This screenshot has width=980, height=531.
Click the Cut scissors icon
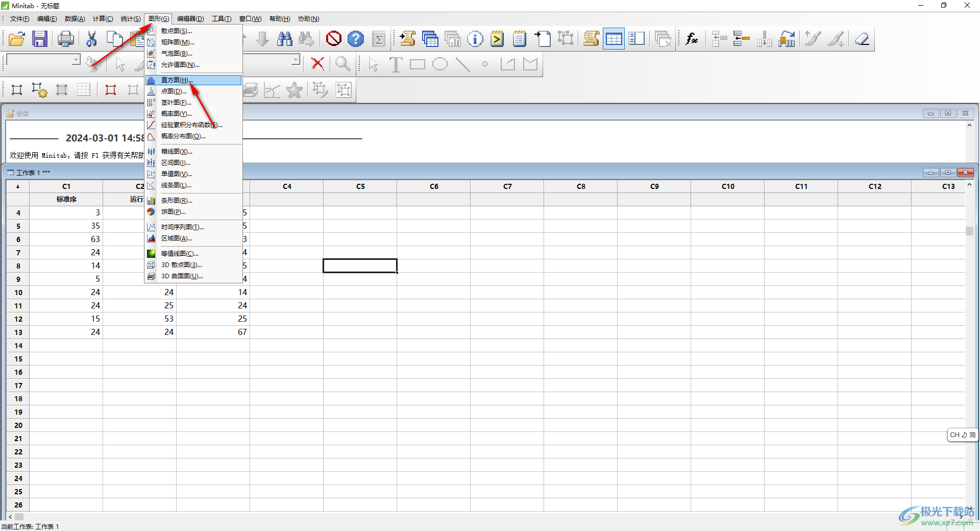click(92, 39)
